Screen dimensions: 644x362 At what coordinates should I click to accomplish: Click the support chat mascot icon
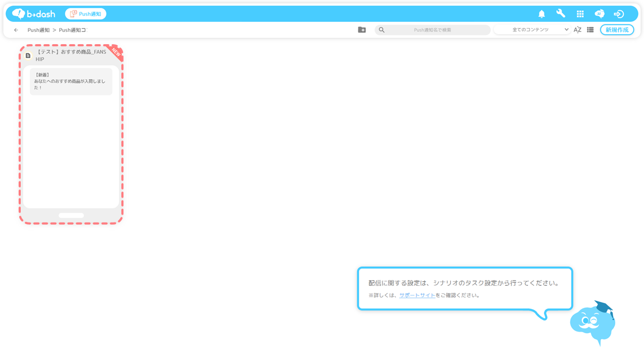point(599,14)
